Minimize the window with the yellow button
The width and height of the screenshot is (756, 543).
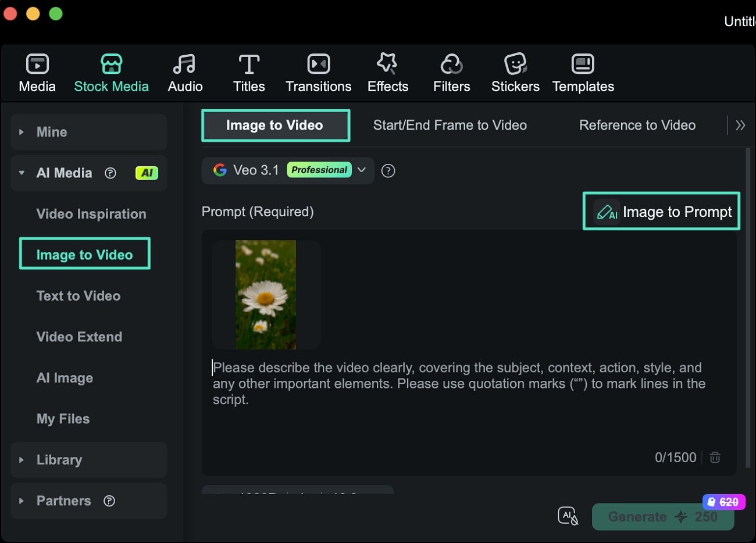[33, 13]
